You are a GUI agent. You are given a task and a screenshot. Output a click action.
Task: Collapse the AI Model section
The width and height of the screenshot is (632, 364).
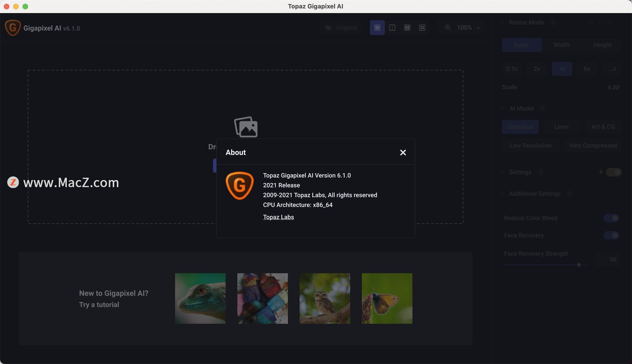pos(502,108)
